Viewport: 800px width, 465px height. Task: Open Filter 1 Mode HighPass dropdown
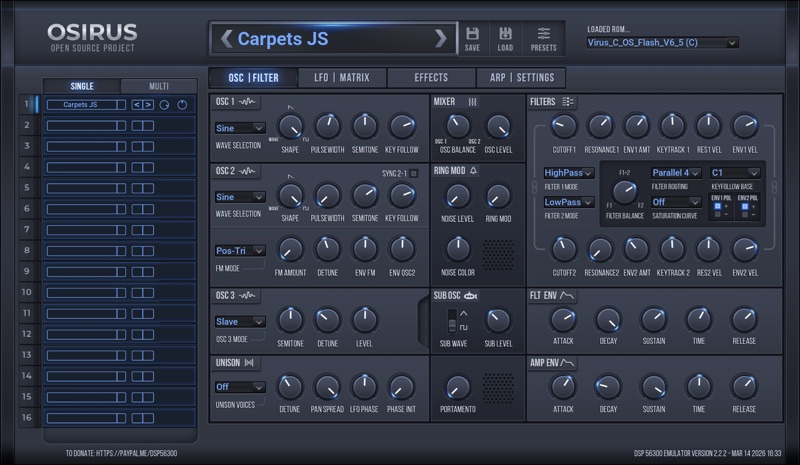pos(568,173)
